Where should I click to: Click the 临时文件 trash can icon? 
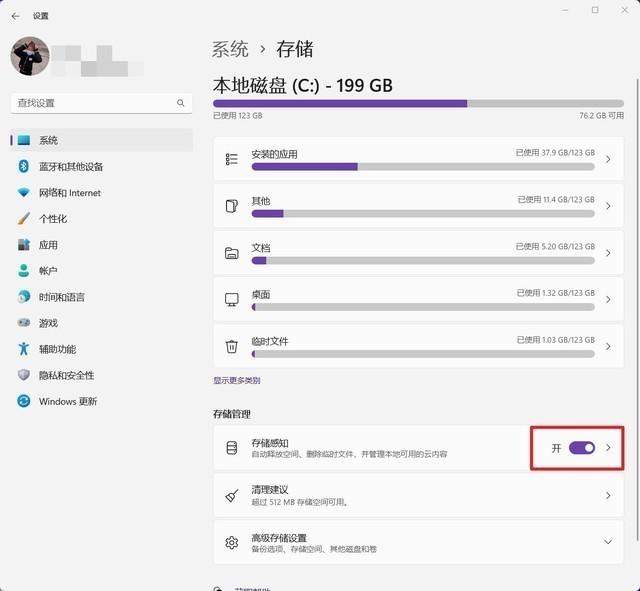[232, 347]
